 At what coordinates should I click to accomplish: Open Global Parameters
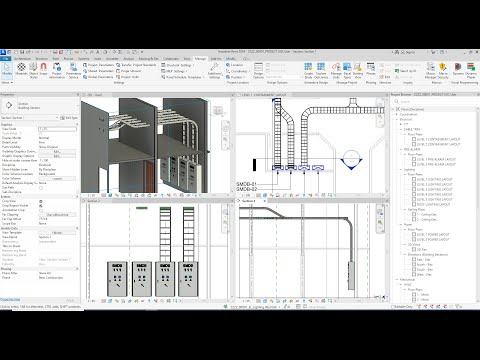tap(98, 77)
